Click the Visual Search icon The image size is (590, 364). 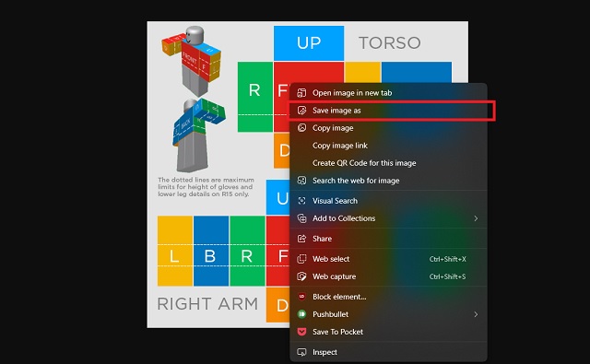point(301,201)
